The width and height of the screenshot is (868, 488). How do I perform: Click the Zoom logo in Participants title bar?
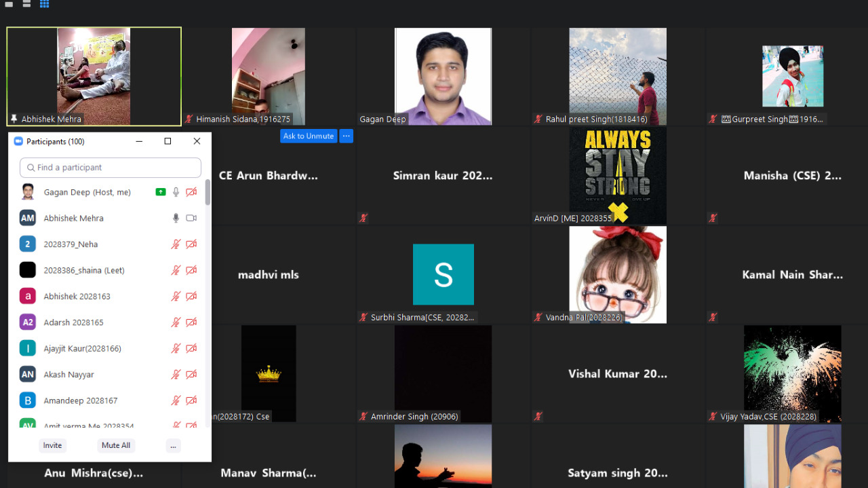coord(18,141)
